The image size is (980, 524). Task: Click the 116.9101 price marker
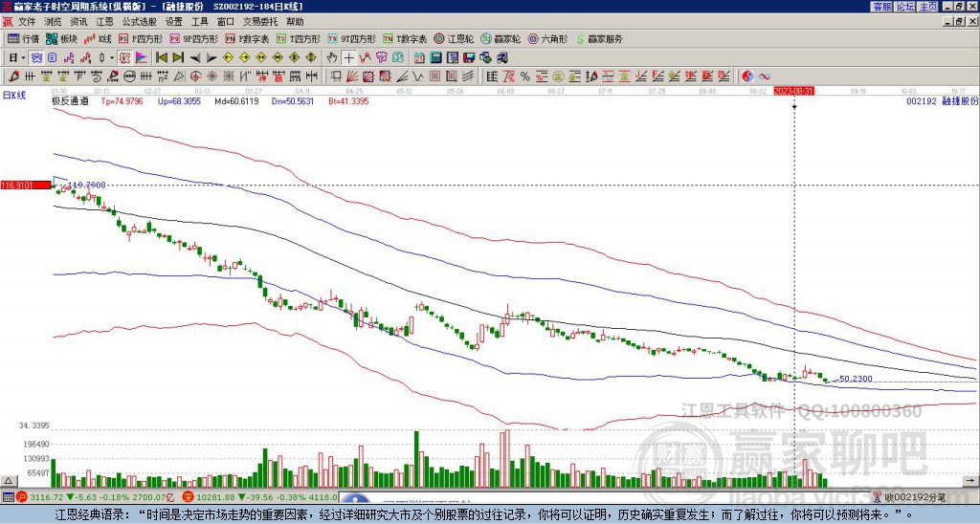pyautogui.click(x=26, y=185)
